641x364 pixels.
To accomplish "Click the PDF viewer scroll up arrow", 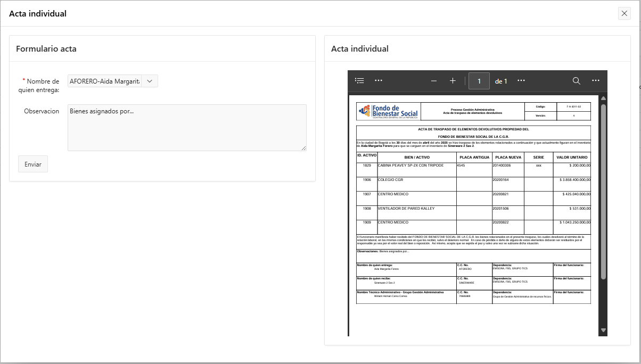I will coord(603,98).
